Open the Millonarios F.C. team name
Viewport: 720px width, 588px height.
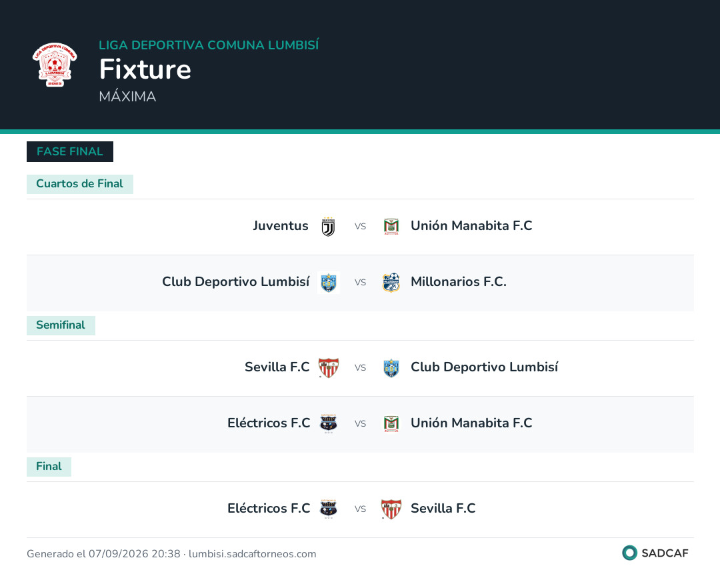click(x=458, y=282)
